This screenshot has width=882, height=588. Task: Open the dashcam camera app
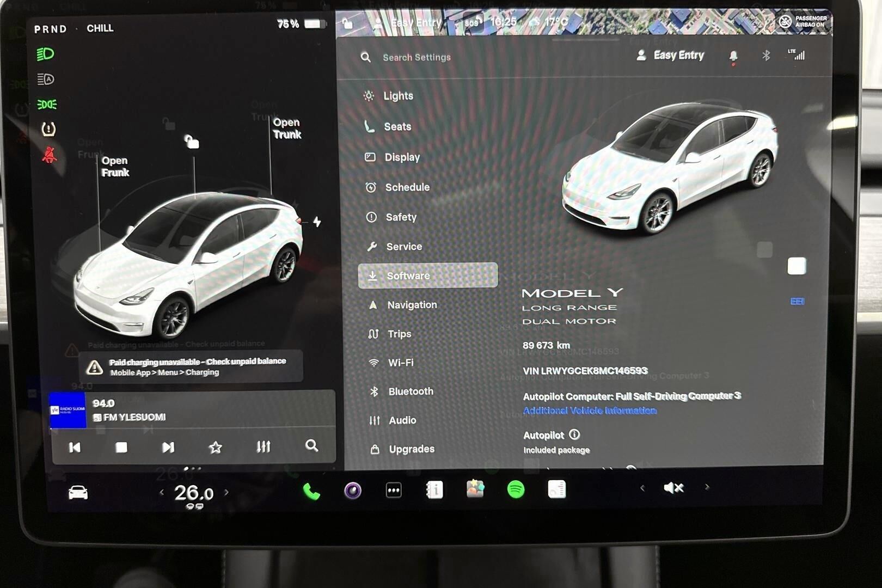(353, 491)
